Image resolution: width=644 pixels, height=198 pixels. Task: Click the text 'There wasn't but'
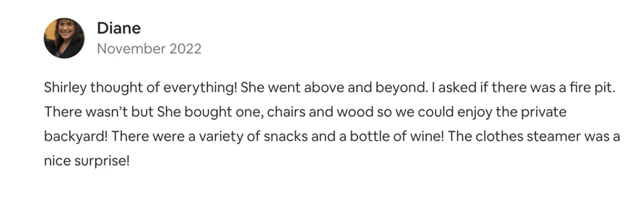tap(99, 113)
